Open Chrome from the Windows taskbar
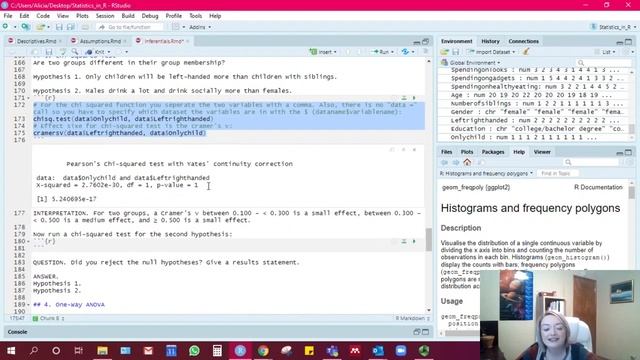 coord(263,351)
